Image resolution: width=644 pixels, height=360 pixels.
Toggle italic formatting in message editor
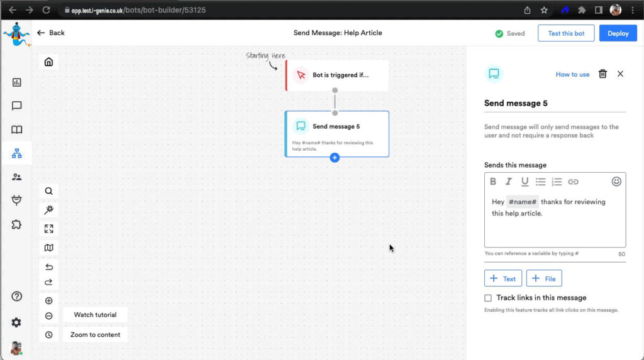click(509, 182)
